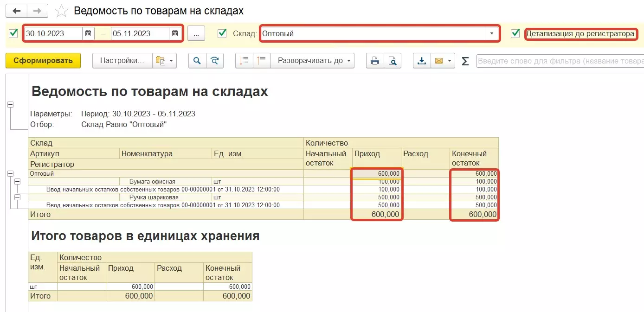Click the start date field 30.10.2023

click(53, 33)
